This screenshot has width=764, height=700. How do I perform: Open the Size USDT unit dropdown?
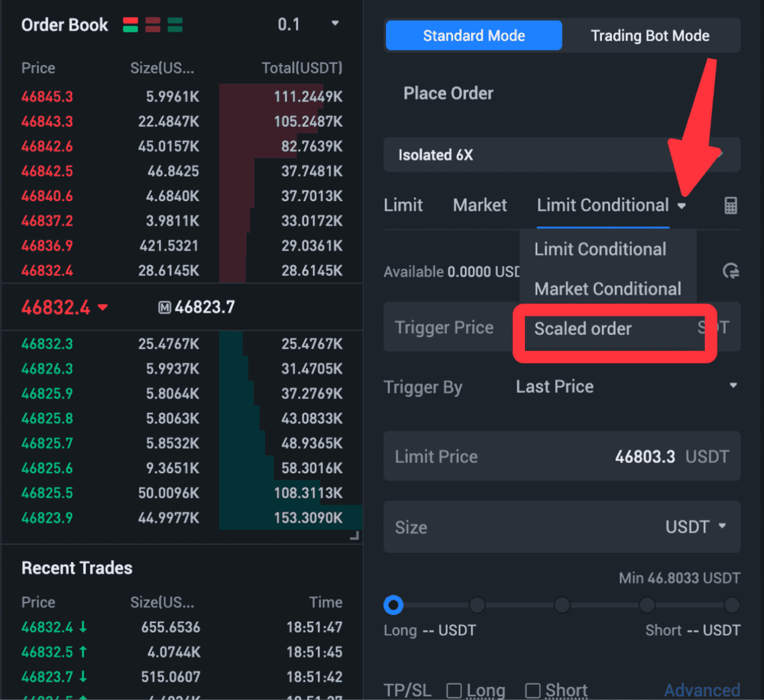(722, 526)
